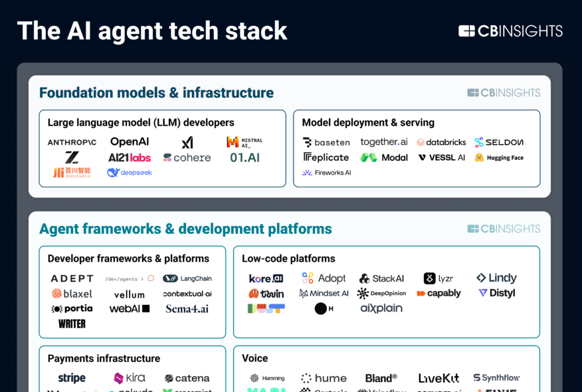Select the Kore.ai logo
Viewport: 582px width, 392px height.
pos(266,278)
